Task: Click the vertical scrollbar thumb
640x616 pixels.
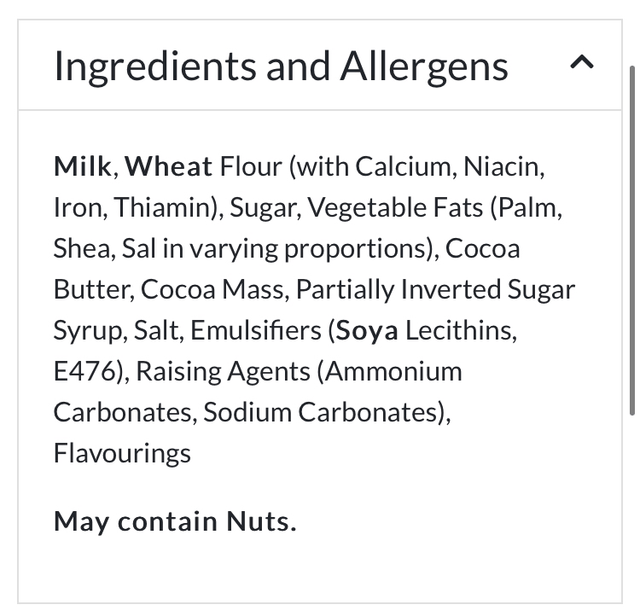Action: (631, 240)
